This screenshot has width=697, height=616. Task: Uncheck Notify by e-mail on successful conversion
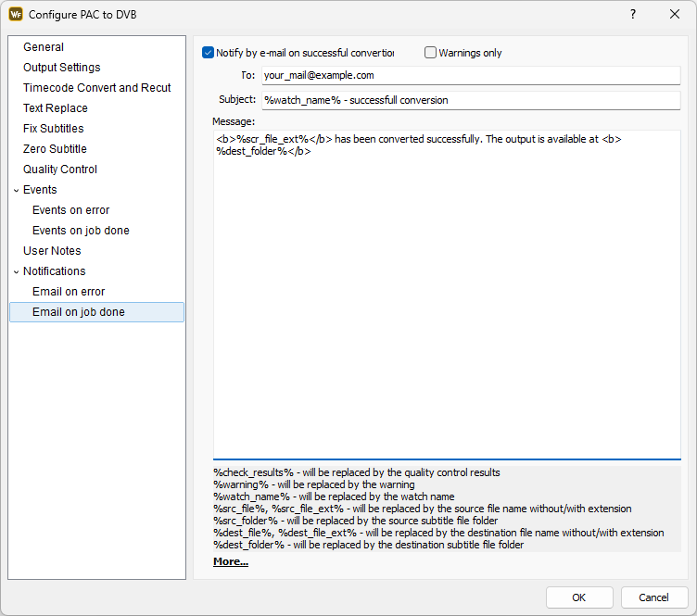point(209,53)
